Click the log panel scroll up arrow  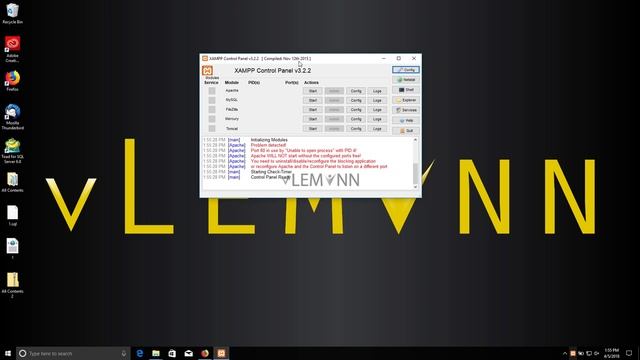pos(416,140)
